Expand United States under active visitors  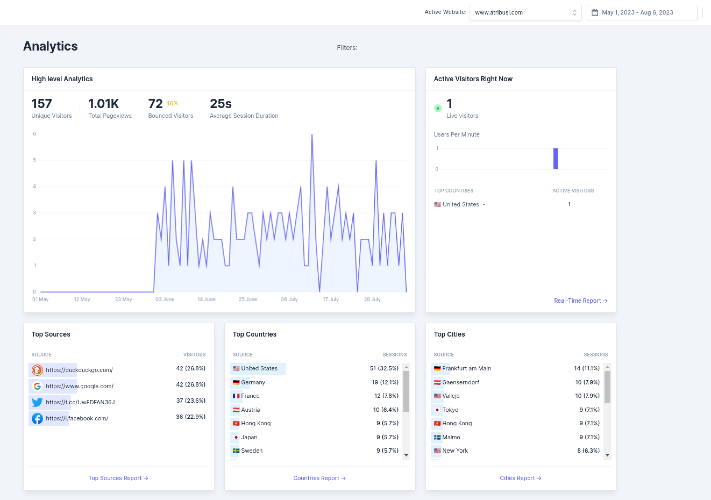pyautogui.click(x=484, y=205)
